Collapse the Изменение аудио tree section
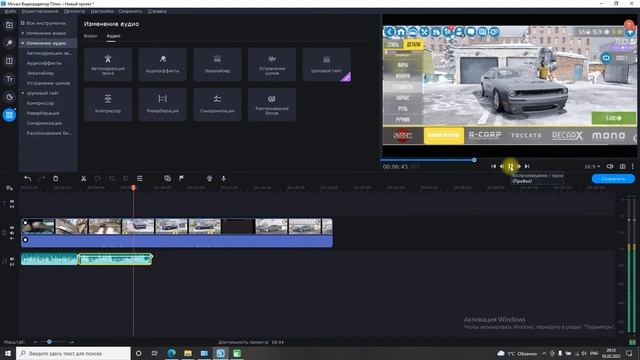 [23, 43]
